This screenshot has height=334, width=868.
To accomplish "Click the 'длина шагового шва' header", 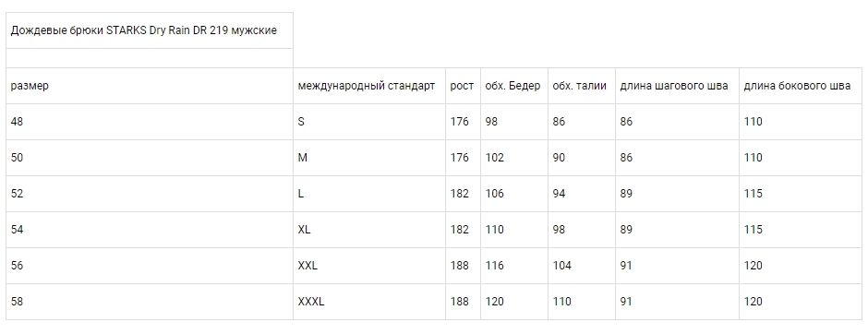I will pos(677,86).
